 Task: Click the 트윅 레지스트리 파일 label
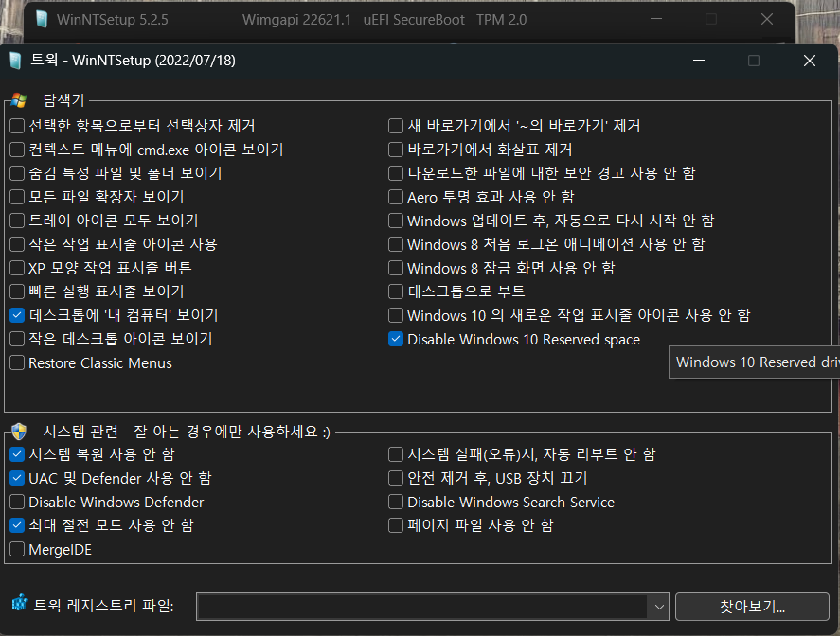click(104, 606)
